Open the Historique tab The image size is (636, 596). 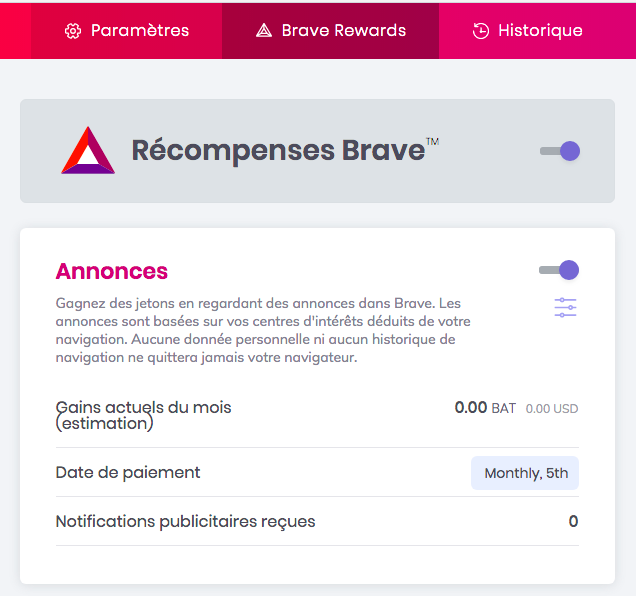pyautogui.click(x=540, y=30)
